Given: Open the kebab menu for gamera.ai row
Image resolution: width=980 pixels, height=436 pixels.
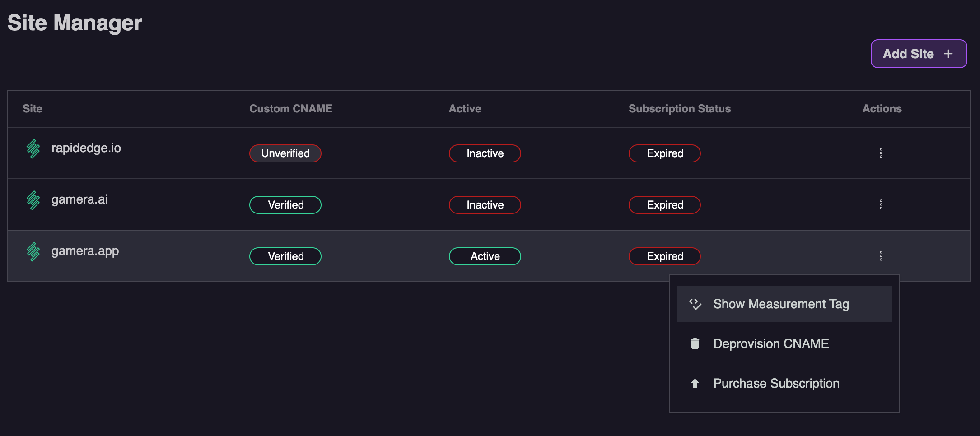Looking at the screenshot, I should tap(881, 204).
